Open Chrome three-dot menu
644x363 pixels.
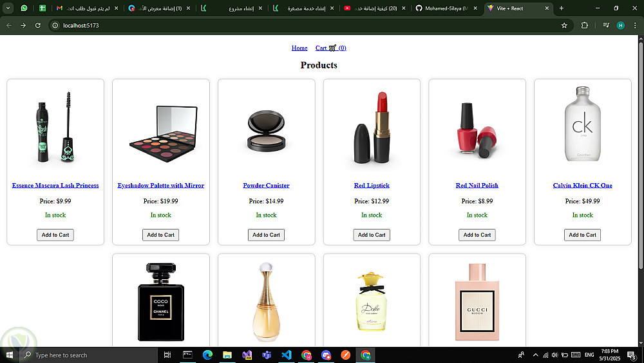[x=635, y=26]
